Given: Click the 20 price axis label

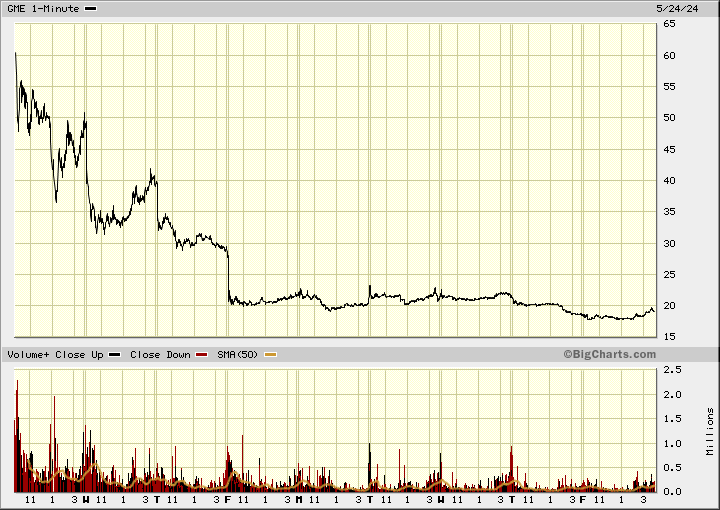Looking at the screenshot, I should [669, 306].
